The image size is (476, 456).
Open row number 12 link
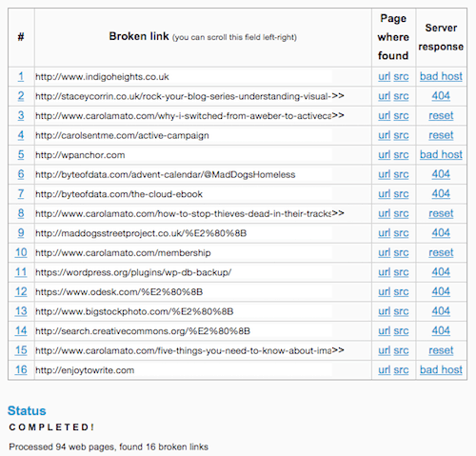click(21, 291)
